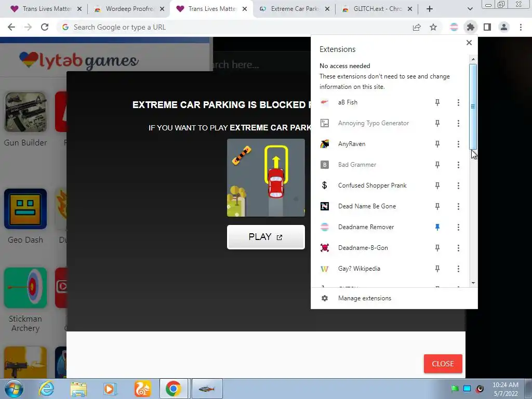Open the profile avatar menu

504,27
